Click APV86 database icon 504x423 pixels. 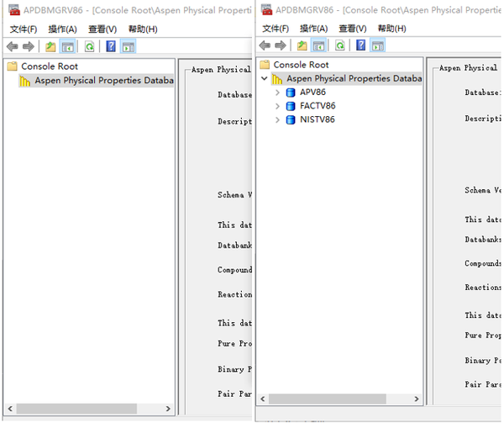coord(291,93)
